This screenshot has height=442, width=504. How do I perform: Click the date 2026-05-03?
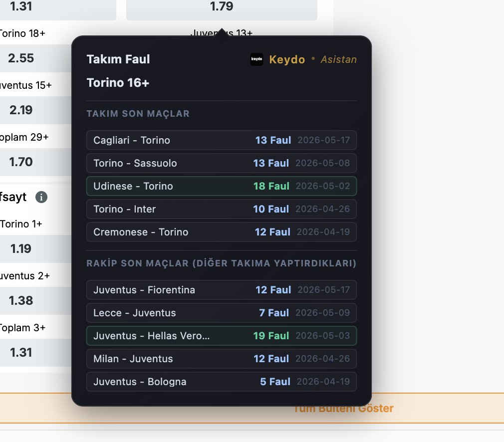pos(323,336)
